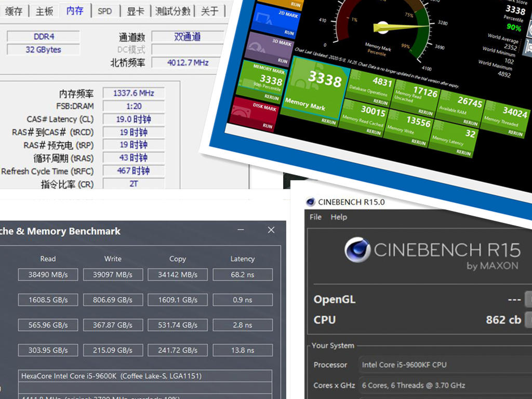Click the 806.69 GB/s write field

point(113,300)
